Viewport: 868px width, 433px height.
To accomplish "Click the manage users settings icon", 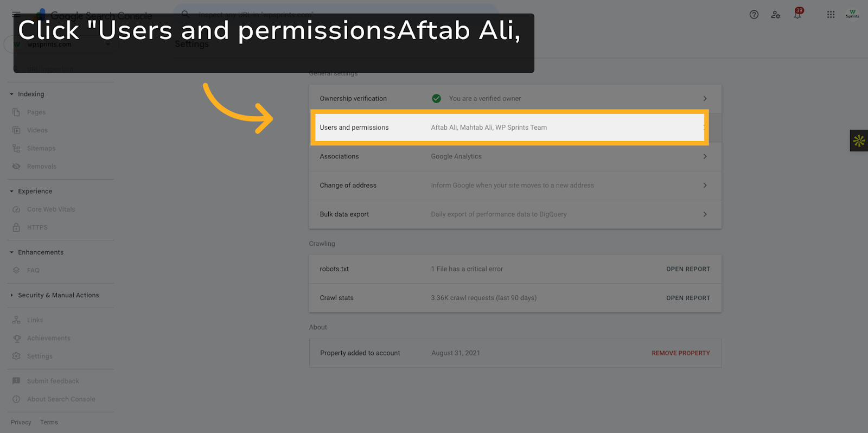I will (x=776, y=15).
